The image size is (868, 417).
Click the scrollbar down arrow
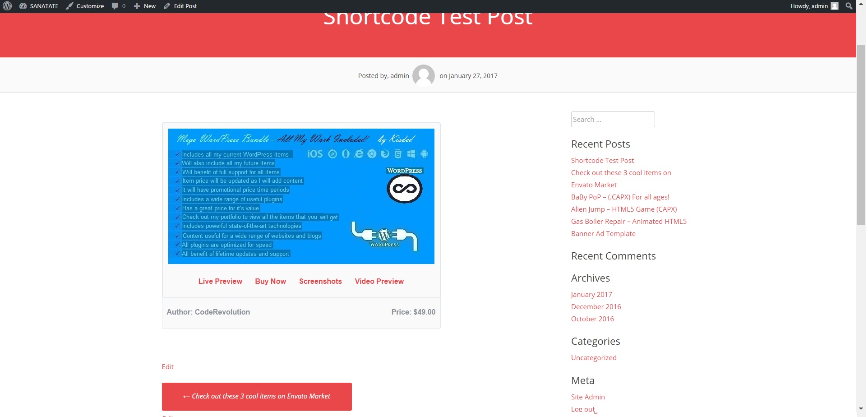click(x=861, y=408)
